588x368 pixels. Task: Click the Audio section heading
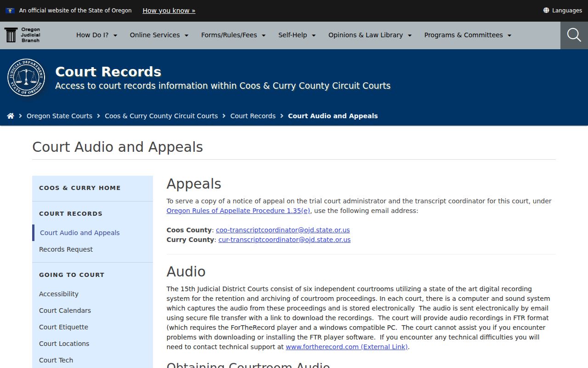point(186,271)
